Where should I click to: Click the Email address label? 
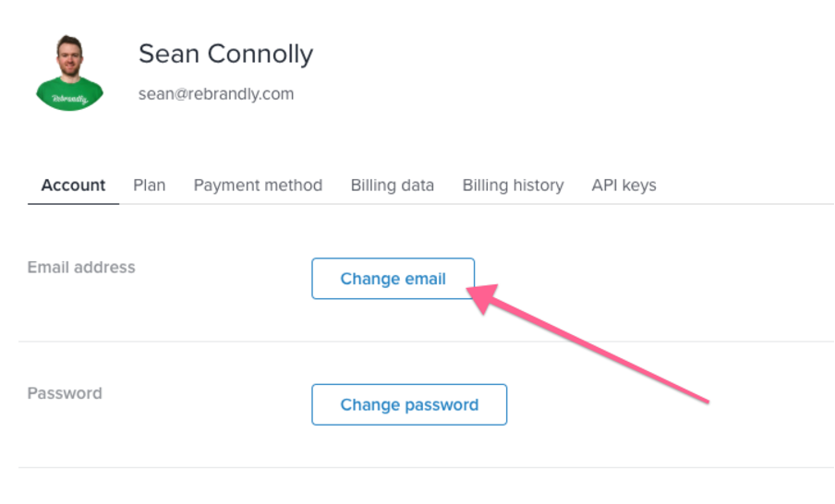click(81, 267)
